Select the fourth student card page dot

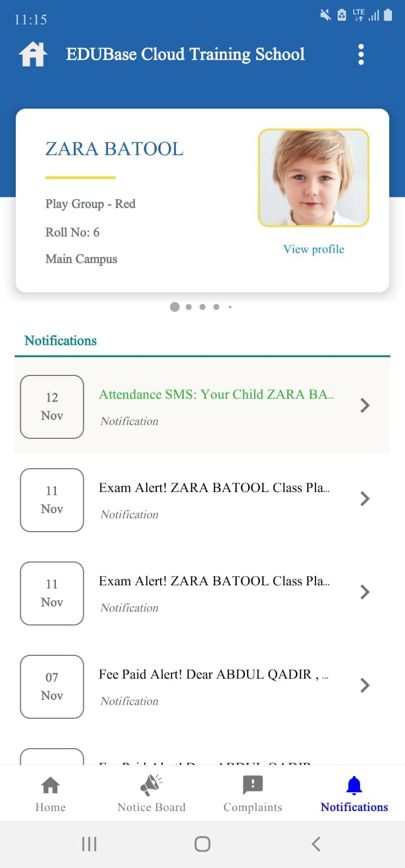point(216,307)
